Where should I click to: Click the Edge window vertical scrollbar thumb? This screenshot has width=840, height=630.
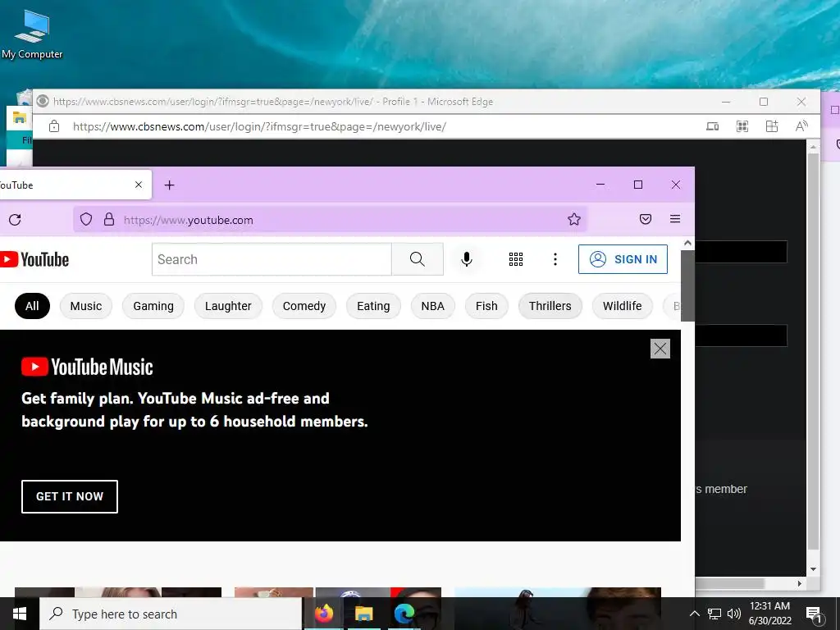813,351
